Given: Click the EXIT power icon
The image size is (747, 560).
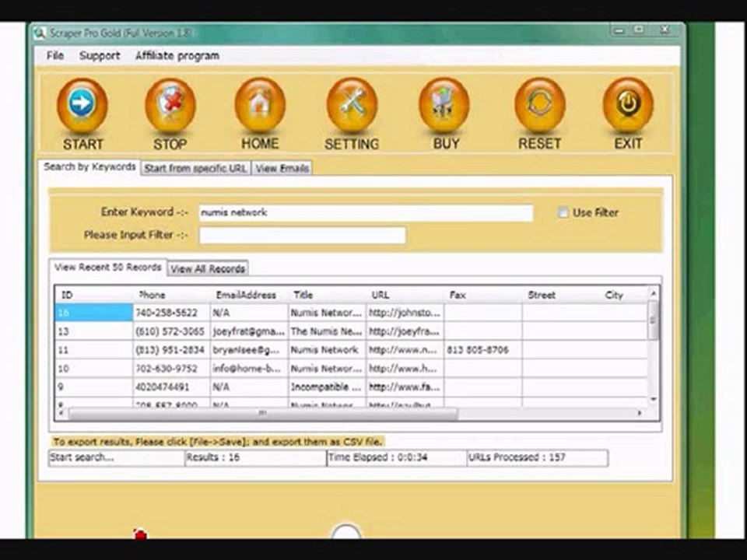Looking at the screenshot, I should 628,105.
